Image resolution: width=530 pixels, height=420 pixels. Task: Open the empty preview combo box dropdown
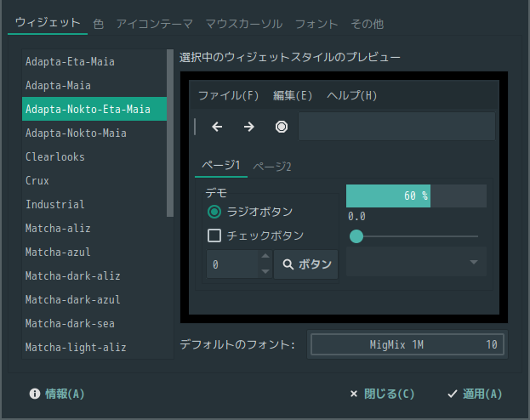417,262
